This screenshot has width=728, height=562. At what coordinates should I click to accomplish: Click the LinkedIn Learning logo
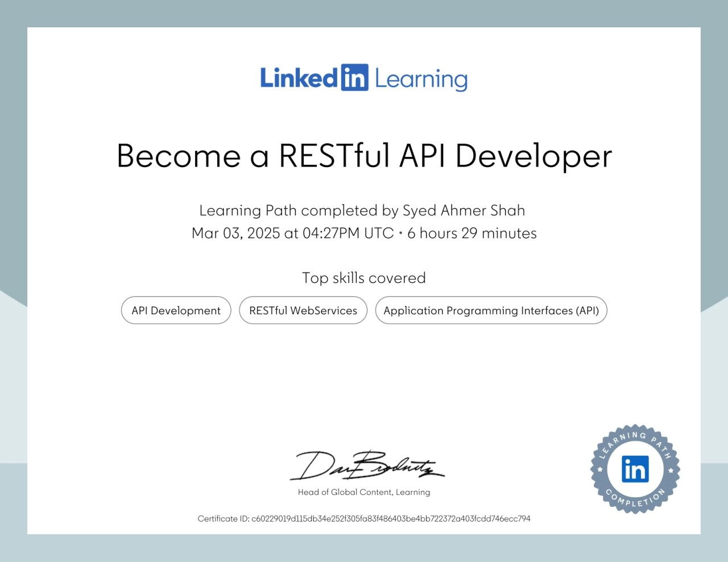[x=364, y=78]
